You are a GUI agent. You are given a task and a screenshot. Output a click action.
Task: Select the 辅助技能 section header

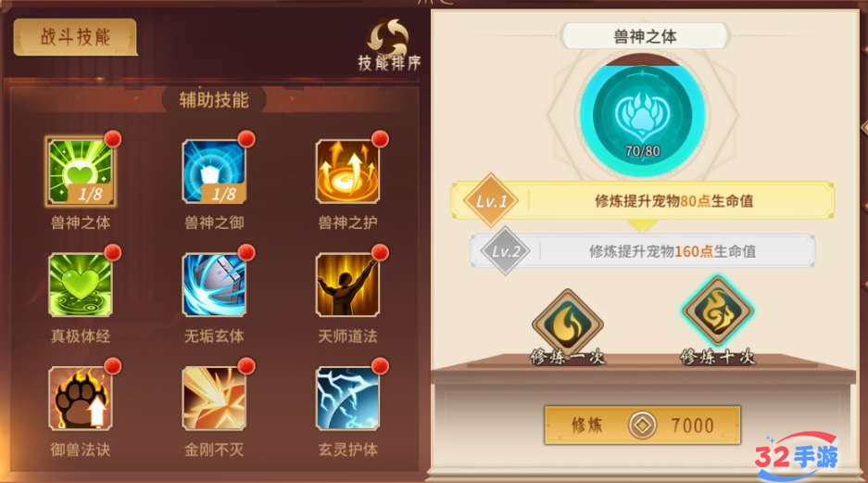(x=214, y=100)
